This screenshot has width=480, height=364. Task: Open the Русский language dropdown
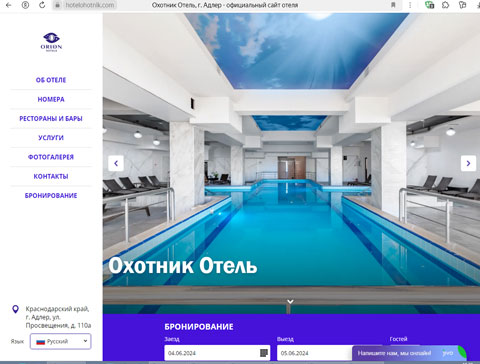click(x=60, y=341)
